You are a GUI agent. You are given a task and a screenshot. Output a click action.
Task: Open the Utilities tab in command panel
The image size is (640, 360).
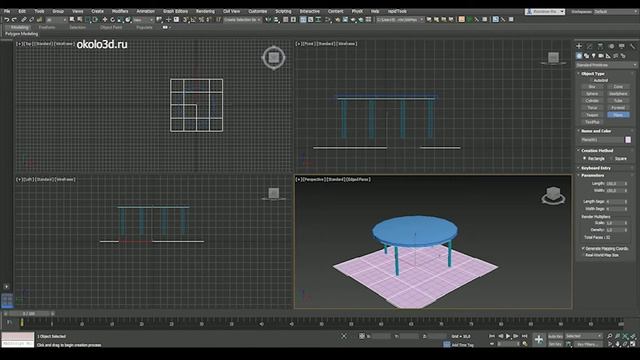coord(633,46)
